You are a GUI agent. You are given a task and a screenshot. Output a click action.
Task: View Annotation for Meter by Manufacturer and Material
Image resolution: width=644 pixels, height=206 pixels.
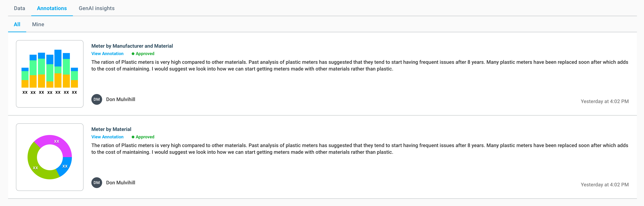click(107, 54)
